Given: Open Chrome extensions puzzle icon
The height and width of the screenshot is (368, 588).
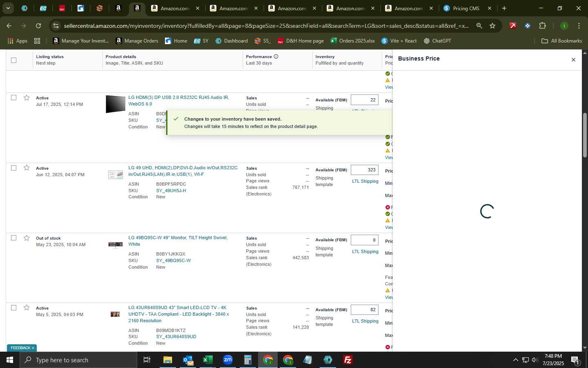Looking at the screenshot, I should [542, 26].
